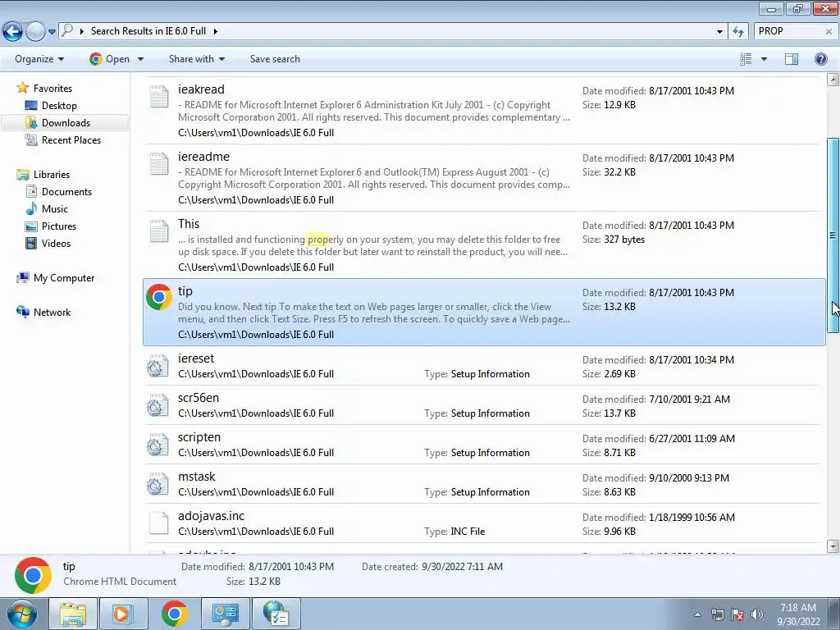The width and height of the screenshot is (840, 630).
Task: Select the scripten file name
Action: tap(199, 437)
